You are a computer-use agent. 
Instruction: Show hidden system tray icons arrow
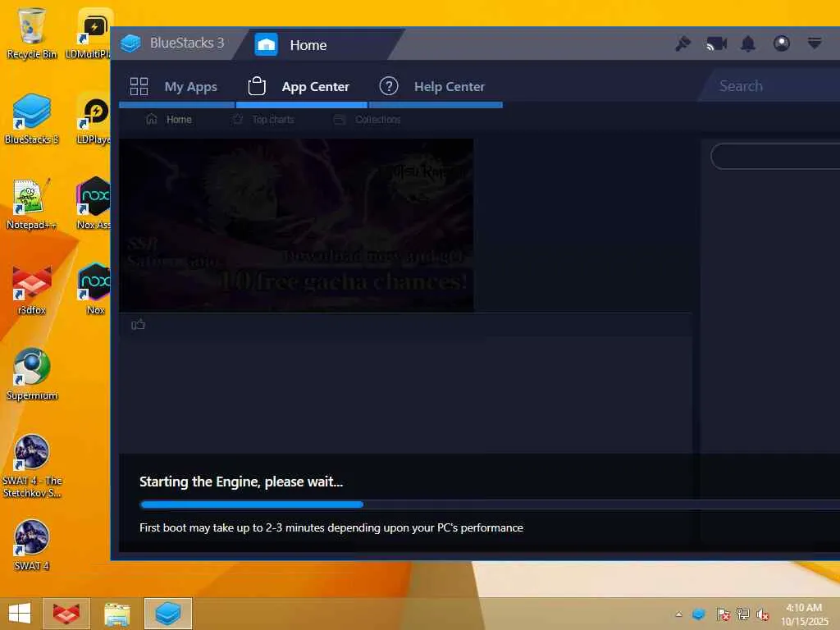(x=678, y=614)
